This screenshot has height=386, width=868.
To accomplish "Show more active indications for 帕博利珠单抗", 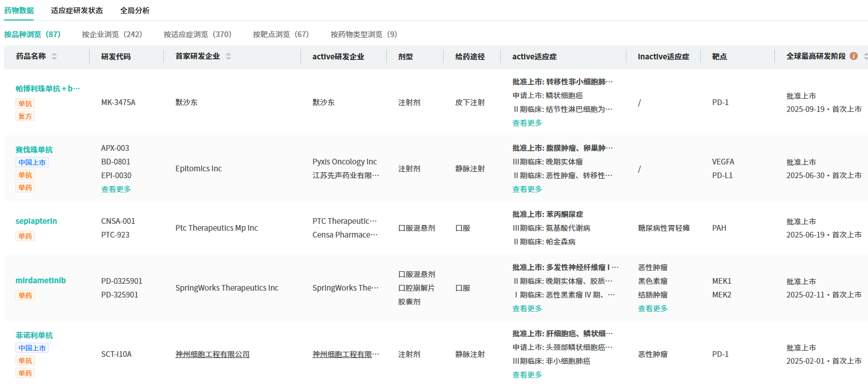I will tap(527, 123).
